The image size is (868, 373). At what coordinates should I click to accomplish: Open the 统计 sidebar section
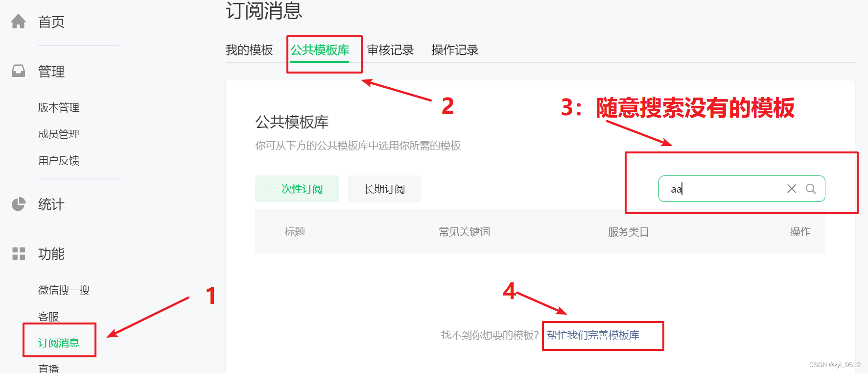51,204
